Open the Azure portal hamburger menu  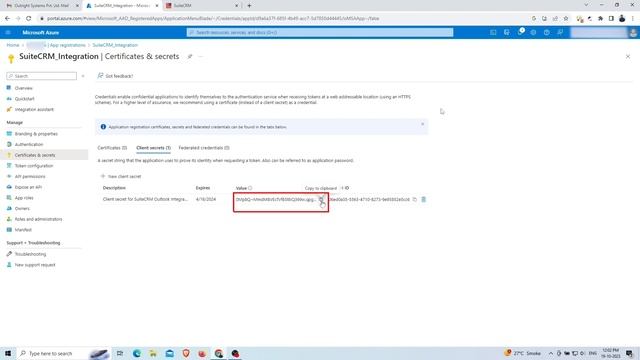(x=8, y=32)
